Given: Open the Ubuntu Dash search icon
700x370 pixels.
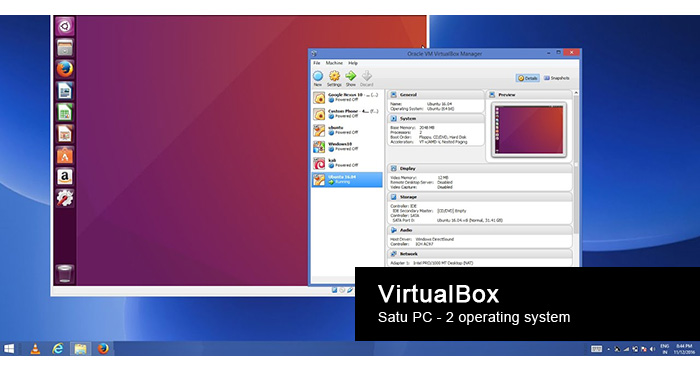Looking at the screenshot, I should click(x=65, y=26).
